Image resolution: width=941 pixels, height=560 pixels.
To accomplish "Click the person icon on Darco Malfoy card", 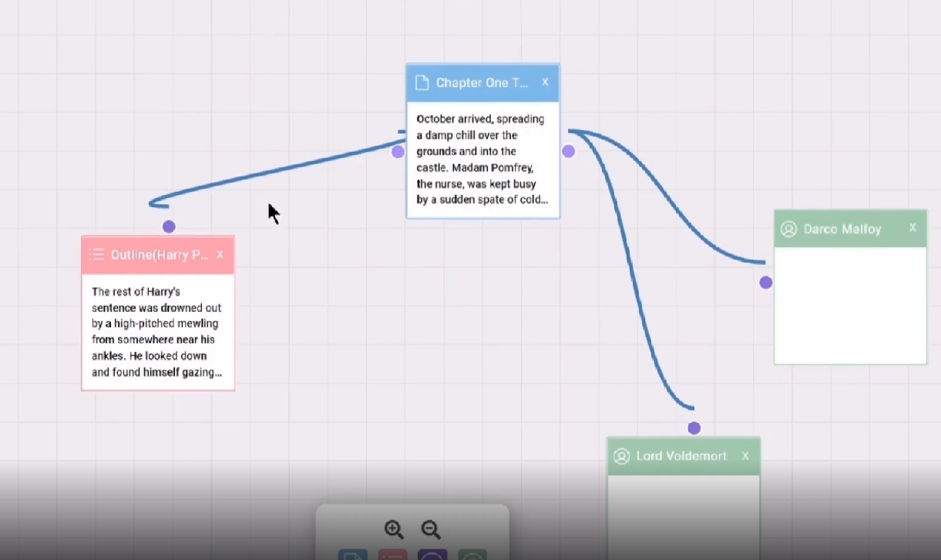I will click(x=788, y=229).
